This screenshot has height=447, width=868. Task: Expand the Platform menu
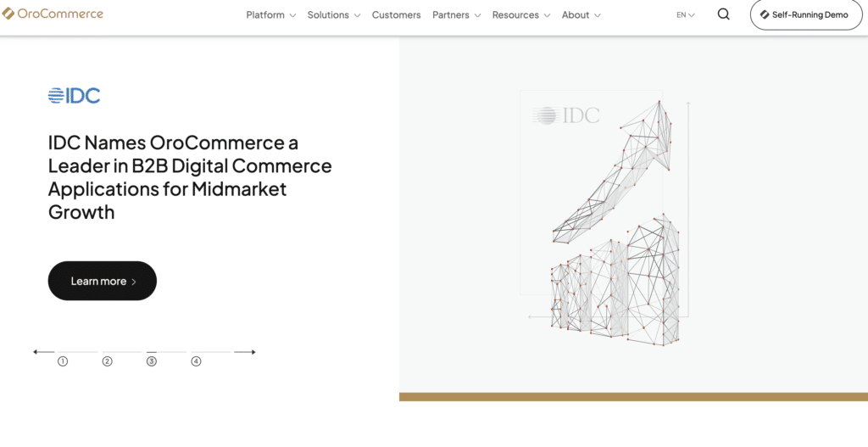click(x=271, y=15)
